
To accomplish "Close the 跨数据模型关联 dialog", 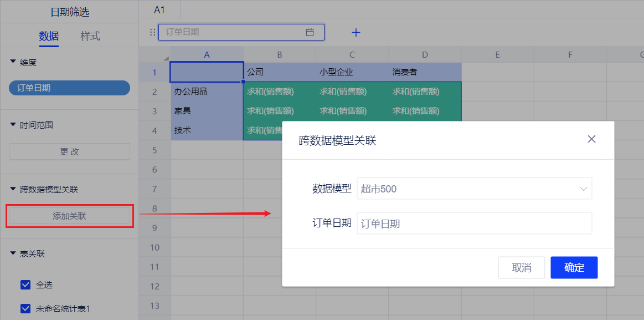I will (591, 139).
